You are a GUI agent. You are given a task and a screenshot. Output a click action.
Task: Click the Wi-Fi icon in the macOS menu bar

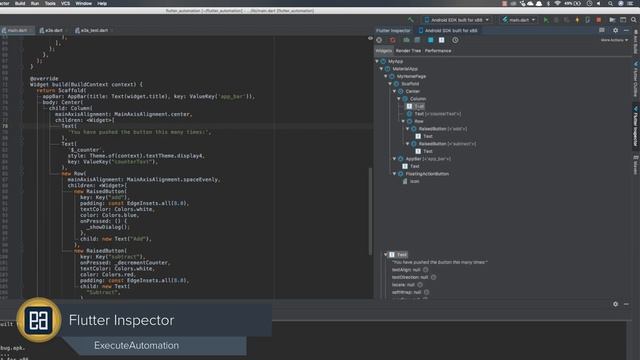(557, 3)
